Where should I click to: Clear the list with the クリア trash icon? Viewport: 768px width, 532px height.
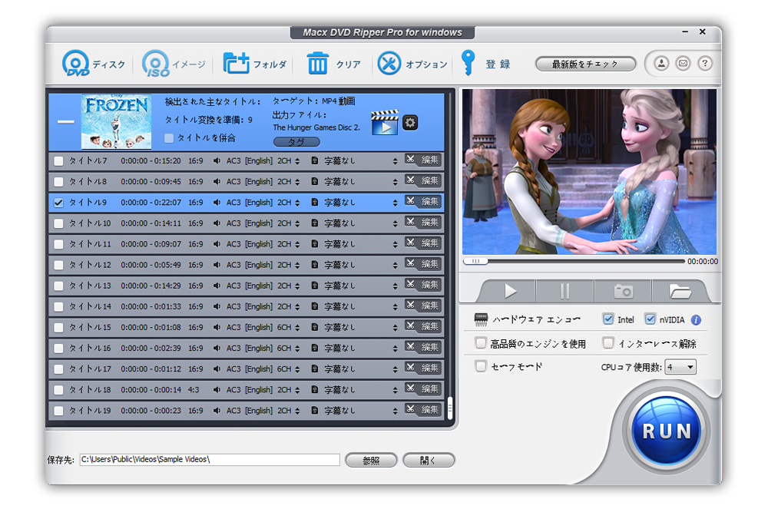(x=317, y=64)
